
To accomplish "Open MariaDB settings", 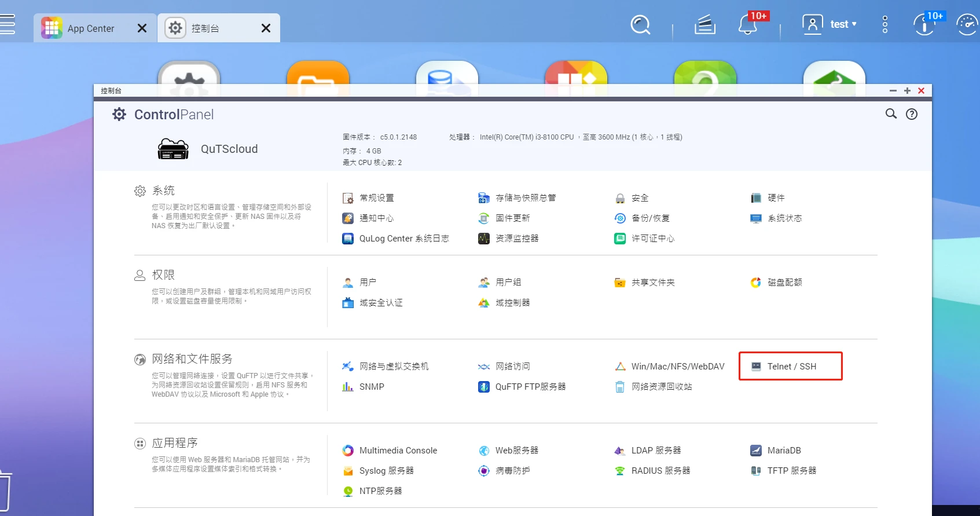I will (776, 451).
